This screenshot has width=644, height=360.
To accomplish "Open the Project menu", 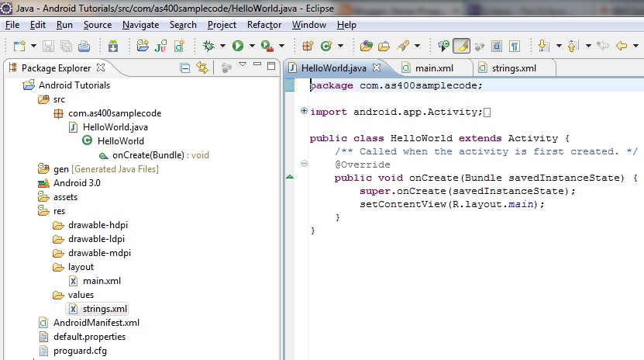I will point(222,25).
